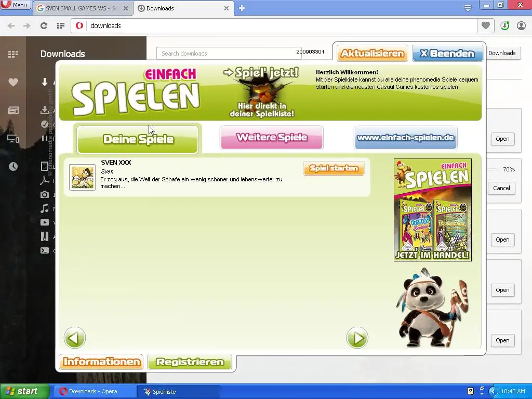Viewport: 532px width, 399px height.
Task: Click the help question mark tray icon
Action: (x=470, y=392)
